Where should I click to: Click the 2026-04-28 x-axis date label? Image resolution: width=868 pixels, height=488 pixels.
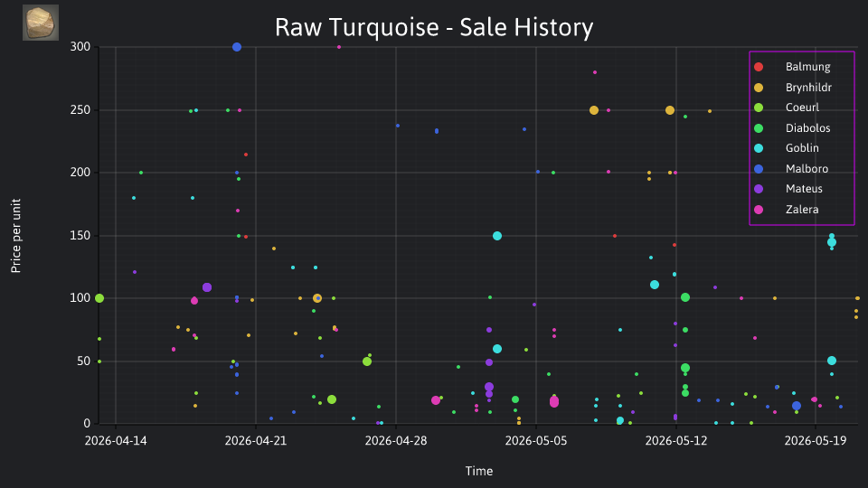(x=396, y=441)
